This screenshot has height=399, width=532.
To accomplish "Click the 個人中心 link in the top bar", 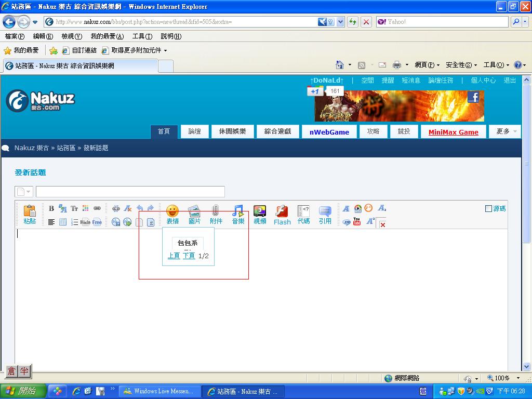I will [483, 81].
